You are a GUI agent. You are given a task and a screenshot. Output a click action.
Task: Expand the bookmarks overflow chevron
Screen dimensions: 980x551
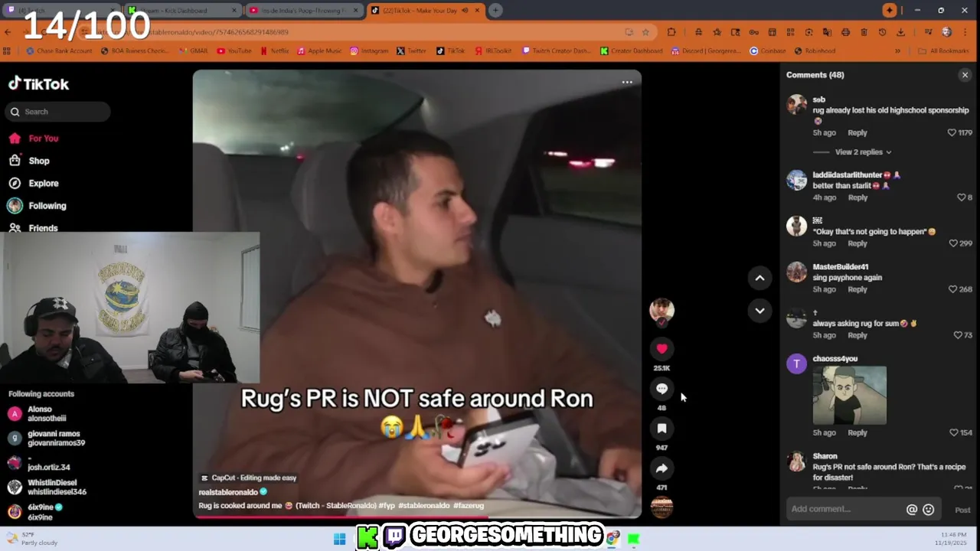897,51
